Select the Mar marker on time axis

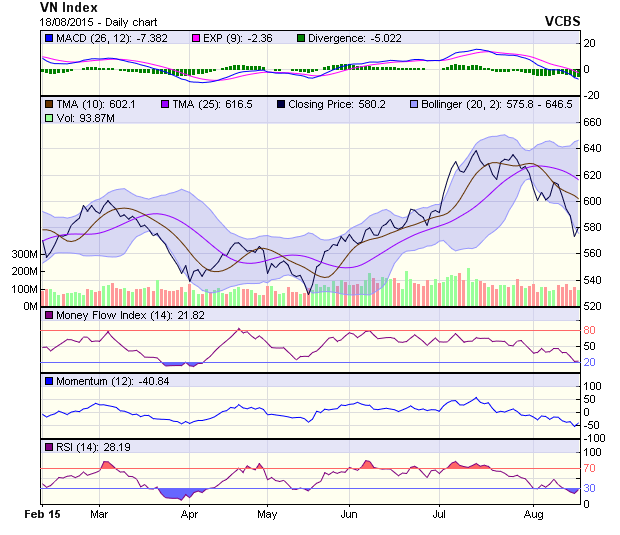tap(99, 514)
